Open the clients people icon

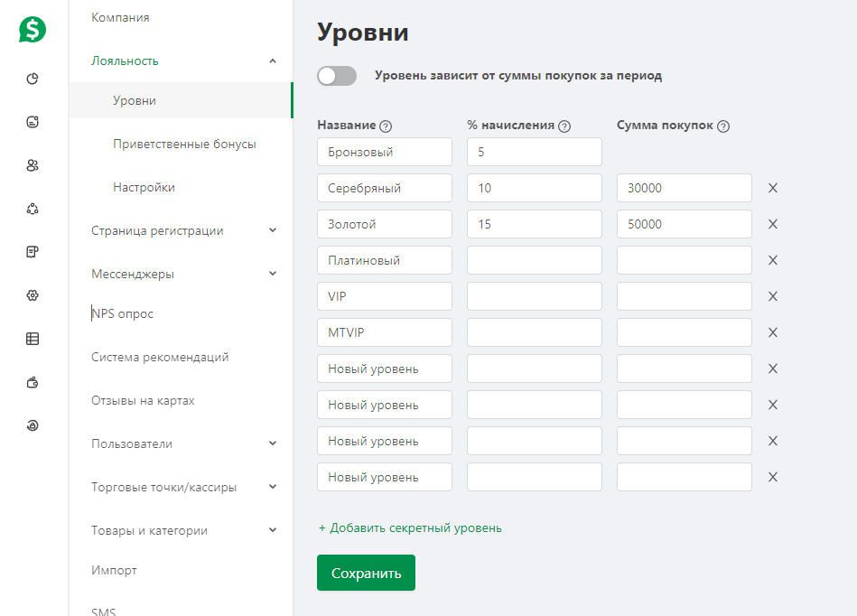(33, 165)
